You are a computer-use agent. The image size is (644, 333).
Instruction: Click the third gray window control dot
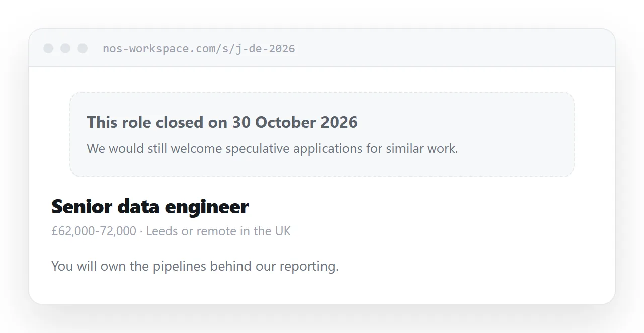click(83, 48)
